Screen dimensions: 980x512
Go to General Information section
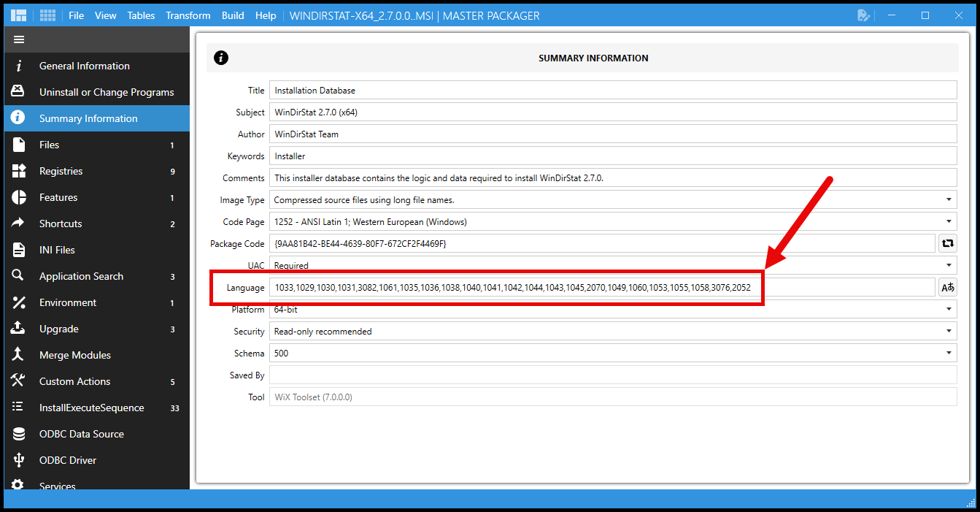coord(96,66)
